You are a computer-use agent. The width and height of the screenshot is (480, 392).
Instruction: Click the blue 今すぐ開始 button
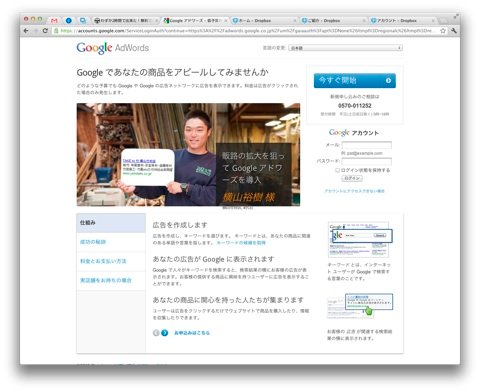(355, 80)
